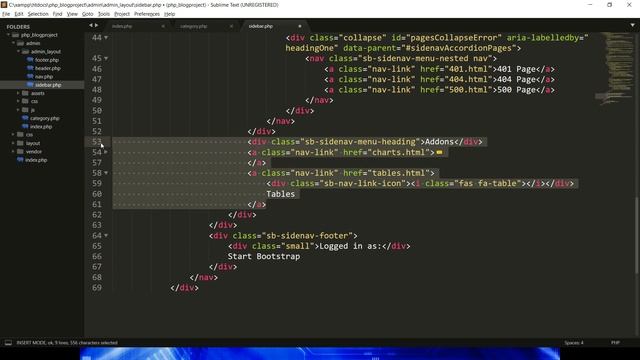Switch to the index.php editor tab
Image resolution: width=640 pixels, height=360 pixels.
coord(136,26)
